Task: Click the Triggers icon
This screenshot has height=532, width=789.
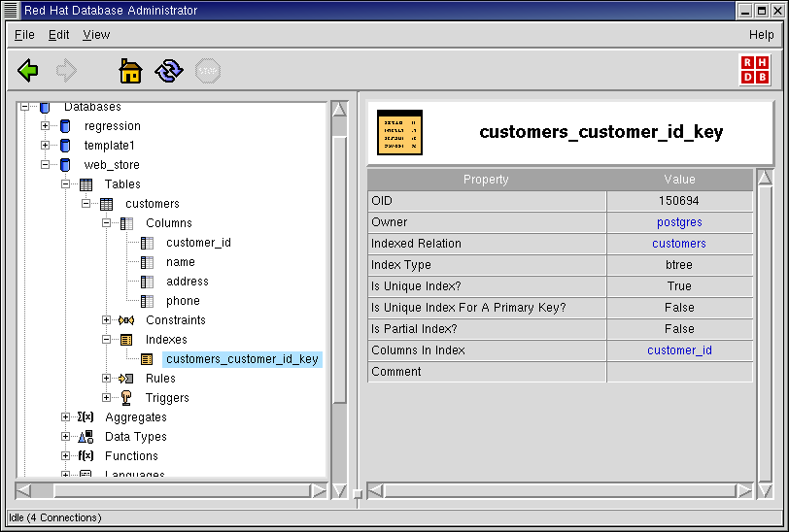Action: click(x=126, y=398)
